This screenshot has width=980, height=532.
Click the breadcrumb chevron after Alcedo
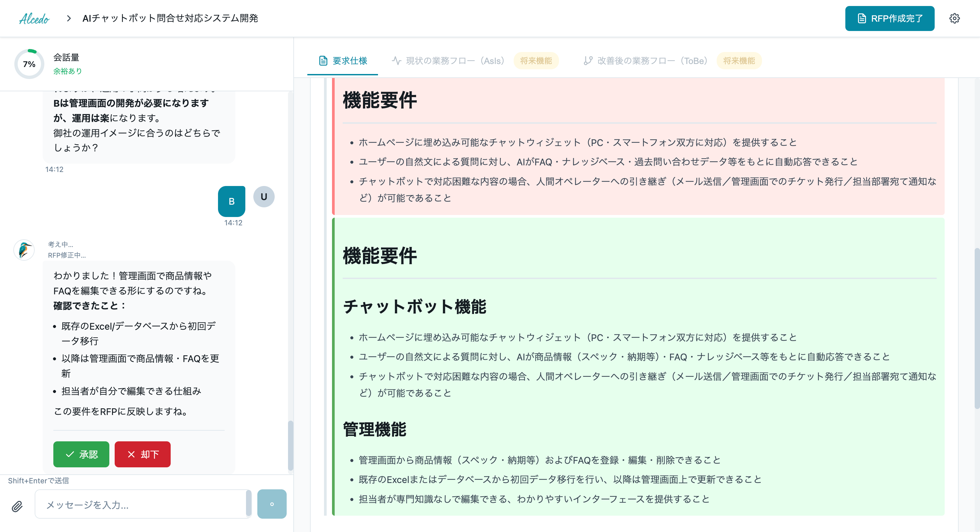69,18
